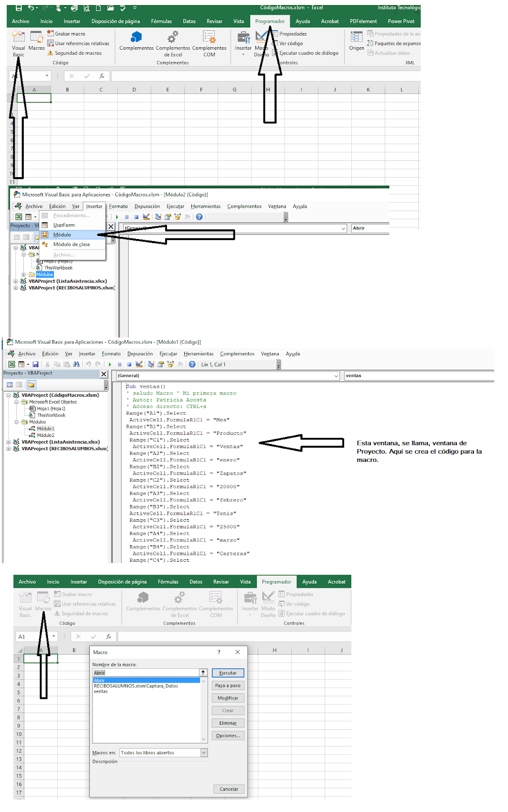
Task: Select UserForm from the open Insertar menu
Action: click(72, 225)
